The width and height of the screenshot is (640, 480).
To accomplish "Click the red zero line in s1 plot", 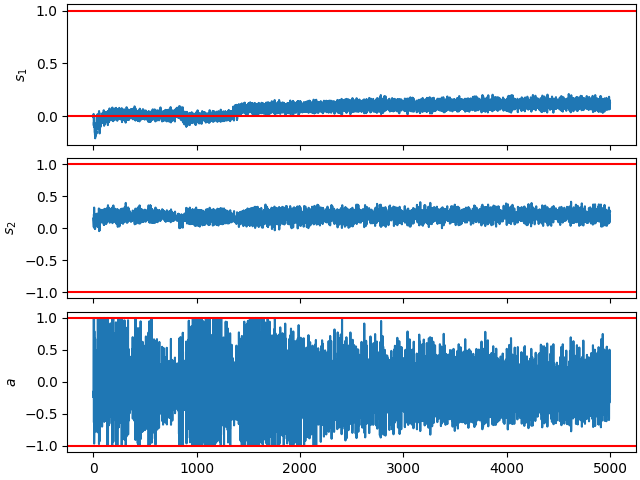I will [351, 116].
